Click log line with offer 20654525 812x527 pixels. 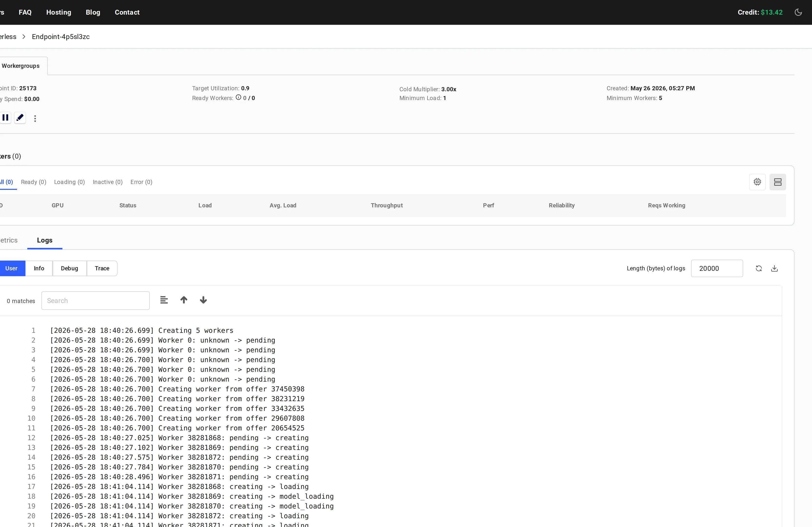[177, 428]
